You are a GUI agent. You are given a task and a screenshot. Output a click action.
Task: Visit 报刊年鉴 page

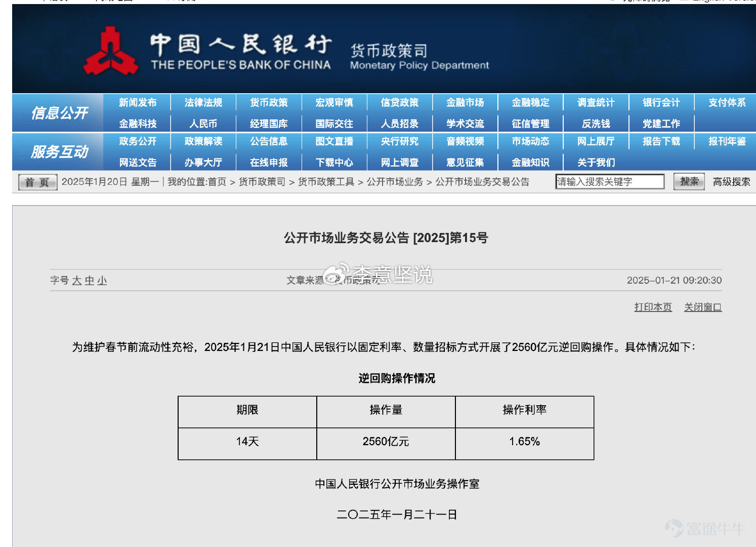pyautogui.click(x=727, y=141)
